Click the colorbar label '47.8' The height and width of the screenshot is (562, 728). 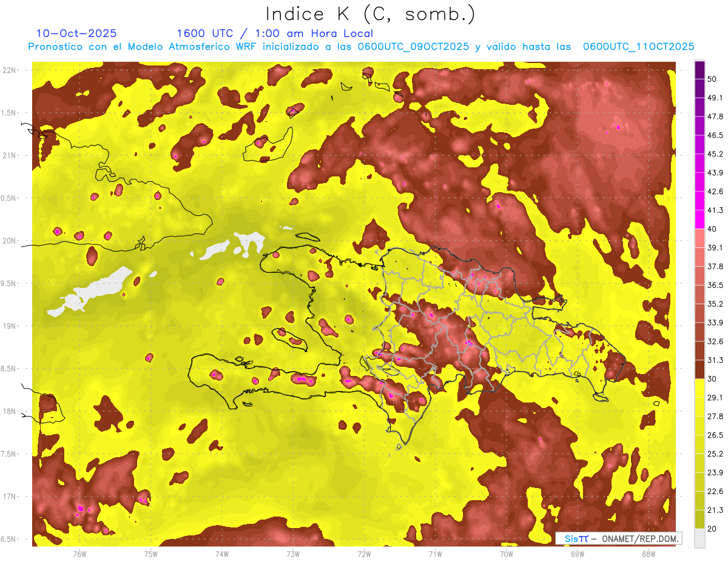[716, 117]
